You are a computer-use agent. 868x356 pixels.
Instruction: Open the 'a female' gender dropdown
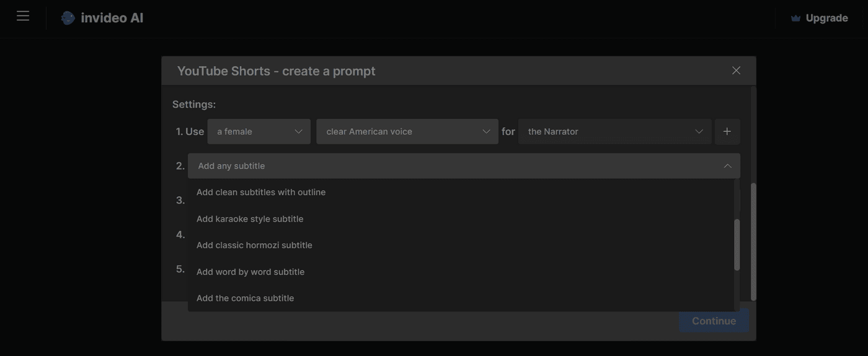(259, 131)
